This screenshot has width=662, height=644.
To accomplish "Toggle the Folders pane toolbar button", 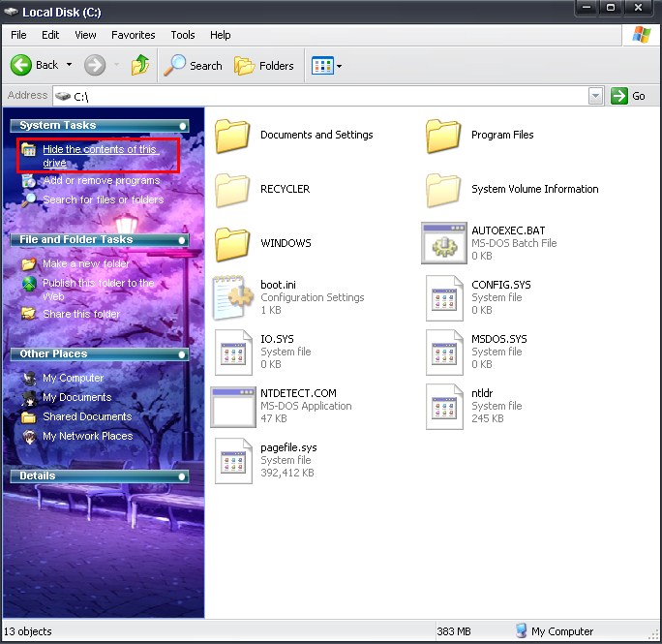I will point(264,66).
